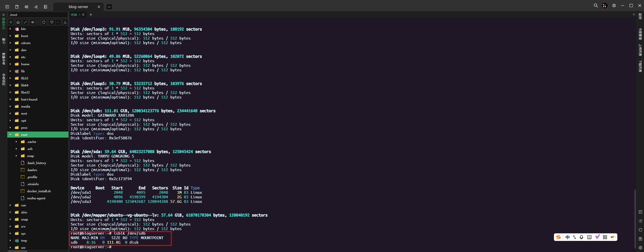Toggle hidden files with the eye icon

33,22
